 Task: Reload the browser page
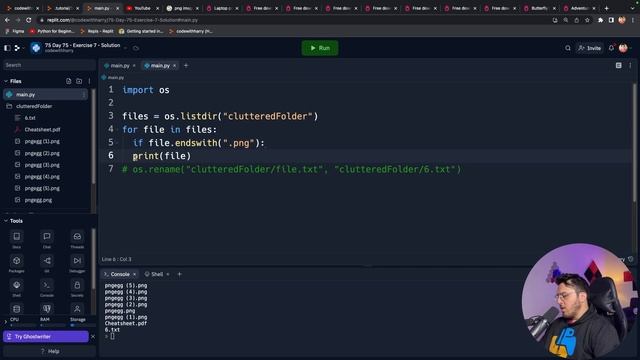point(28,20)
